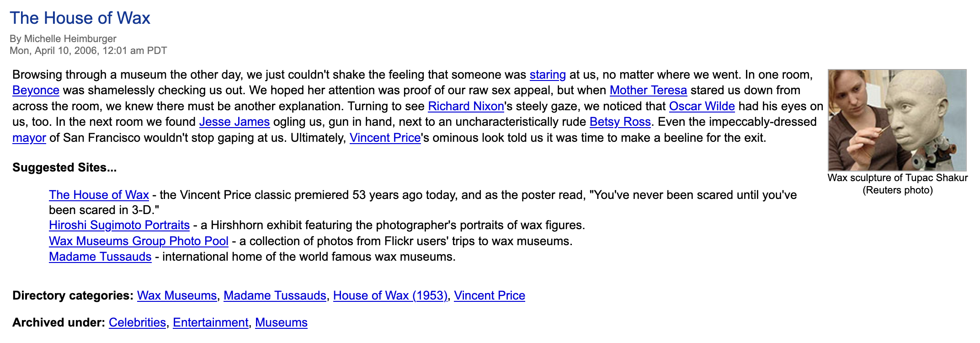Open the Beyonce link

tap(36, 90)
